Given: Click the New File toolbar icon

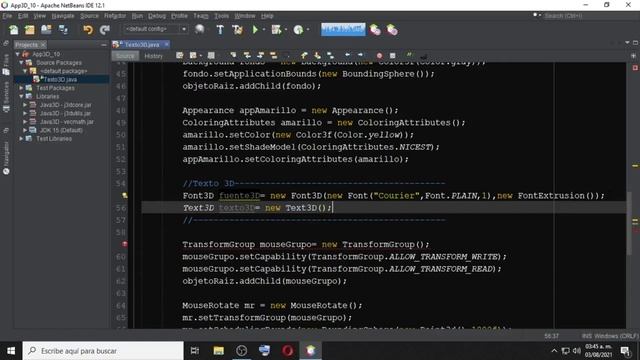Looking at the screenshot, I should click(x=13, y=29).
